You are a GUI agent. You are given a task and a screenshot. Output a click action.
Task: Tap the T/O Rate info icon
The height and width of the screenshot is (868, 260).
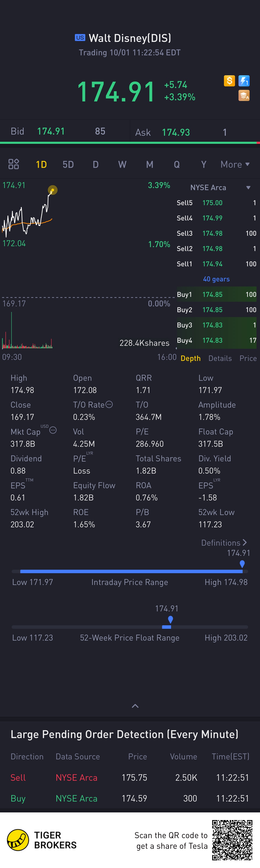pos(109,404)
